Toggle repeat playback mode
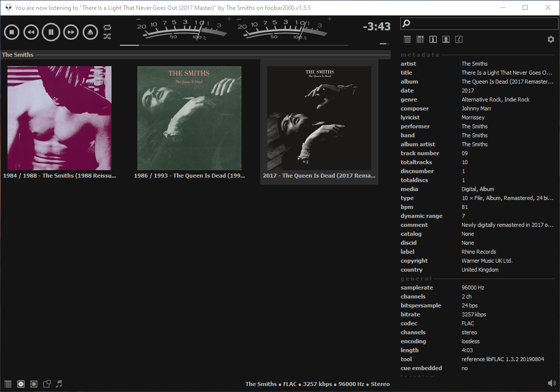560x392 pixels. [x=107, y=27]
